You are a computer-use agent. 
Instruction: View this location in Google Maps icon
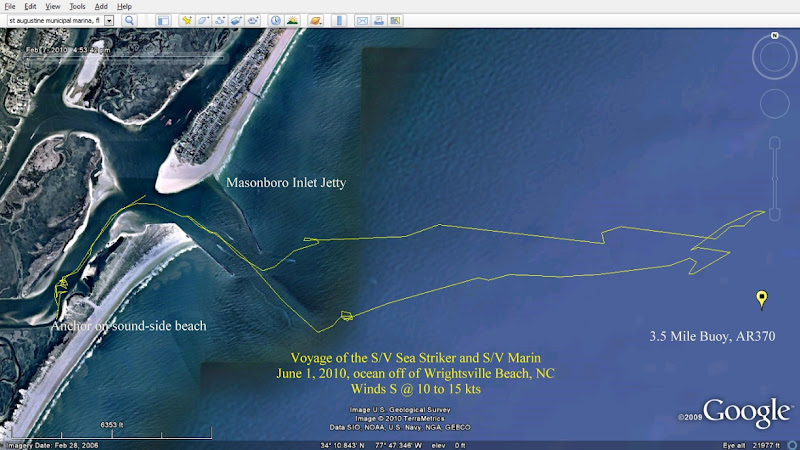pos(395,20)
